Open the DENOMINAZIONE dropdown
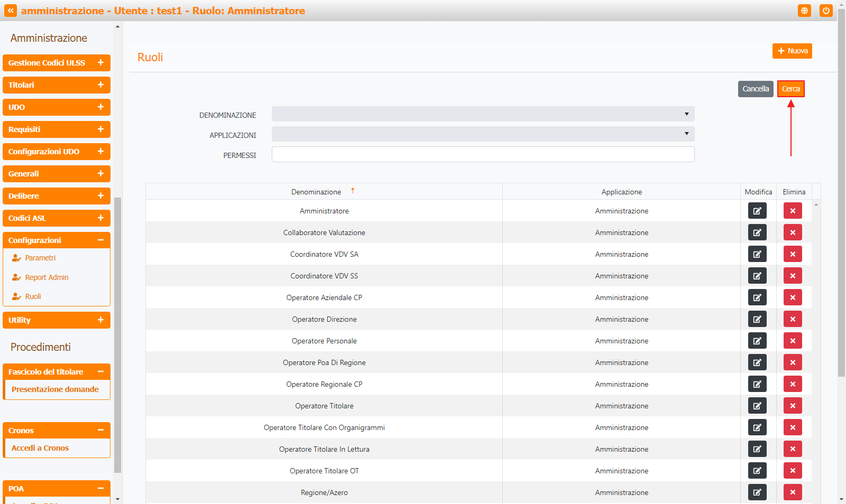Image resolution: width=846 pixels, height=504 pixels. tap(483, 114)
